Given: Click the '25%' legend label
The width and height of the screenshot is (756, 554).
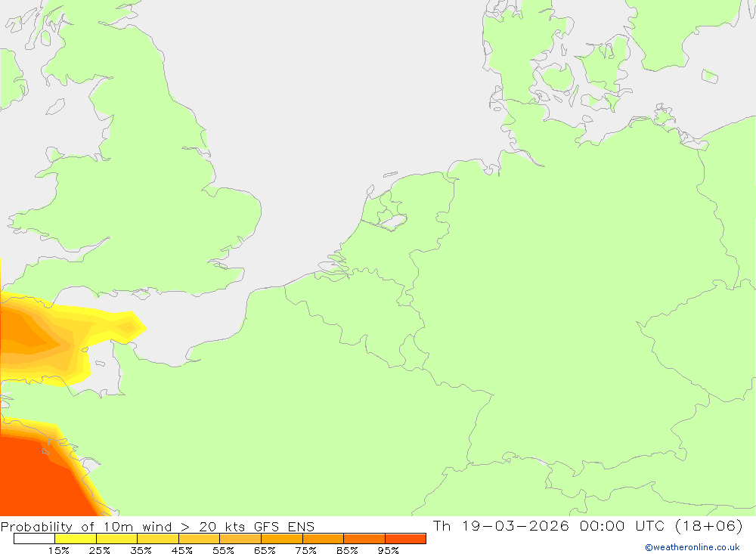Looking at the screenshot, I should (100, 550).
